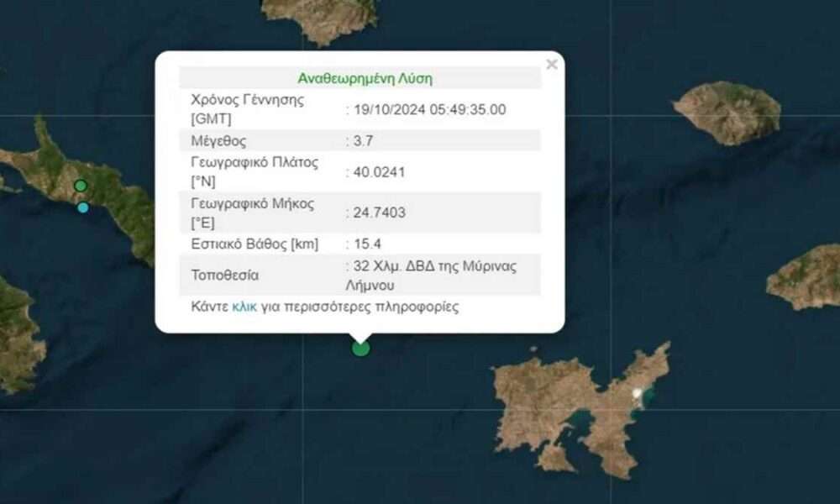Click the focal depth value 15.4

pyautogui.click(x=368, y=244)
